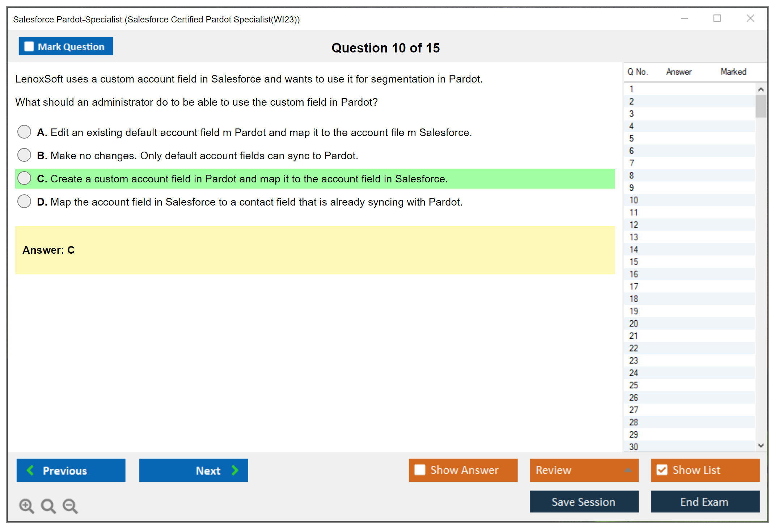This screenshot has width=778, height=532.
Task: Click the green left arrow on Previous
Action: coord(30,470)
